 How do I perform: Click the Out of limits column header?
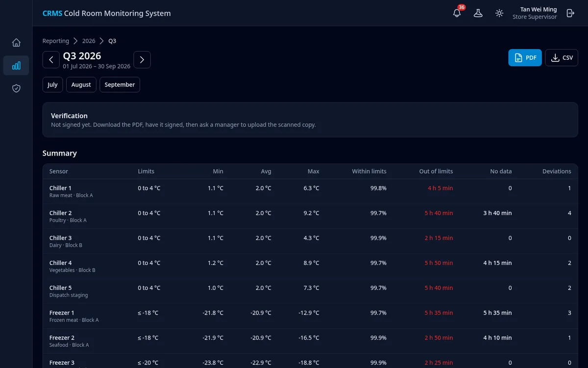(x=436, y=171)
